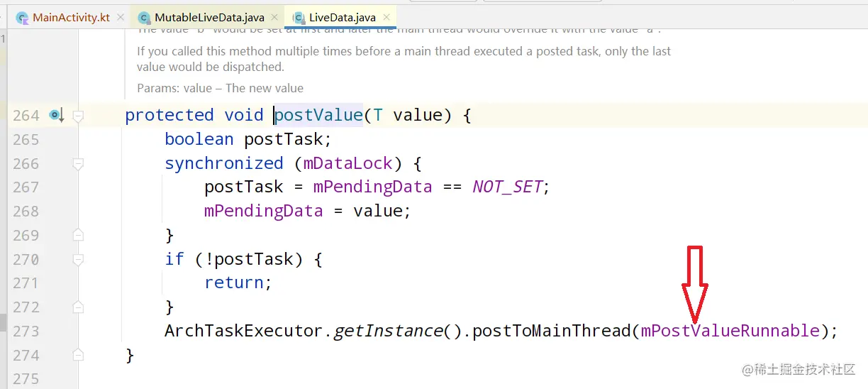Collapse the if block fold at line 270
868x389 pixels.
click(x=78, y=259)
